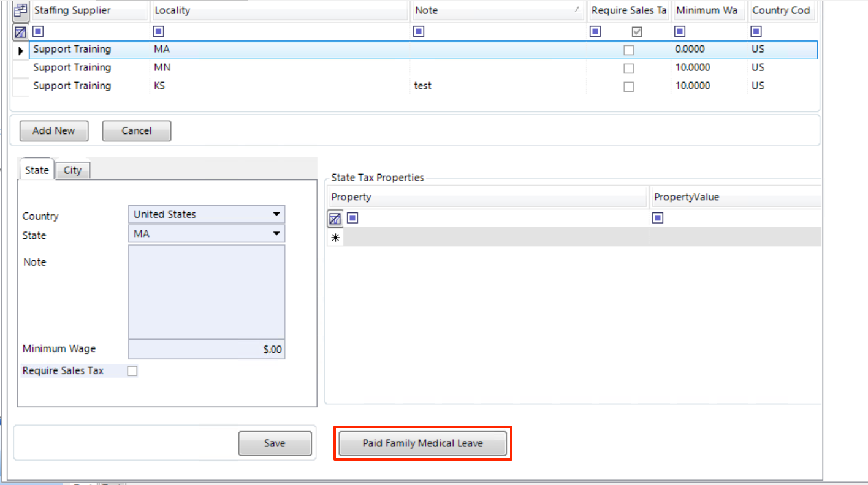Toggle the Require Sales Tax filter row checkbox
This screenshot has height=485, width=868.
pyautogui.click(x=637, y=32)
